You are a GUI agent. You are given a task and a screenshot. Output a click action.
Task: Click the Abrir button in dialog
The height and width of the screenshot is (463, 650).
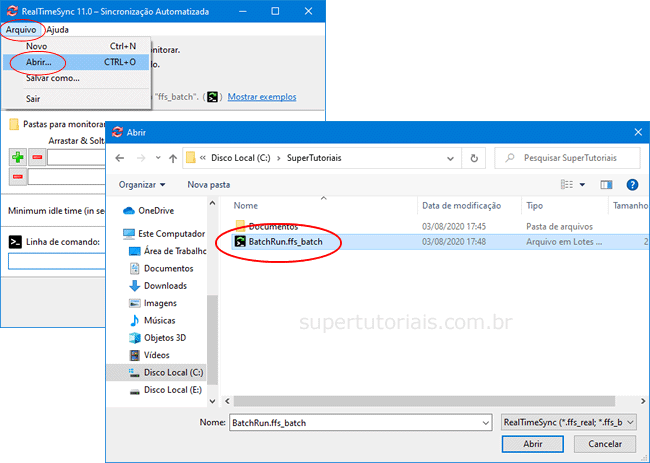(x=533, y=444)
